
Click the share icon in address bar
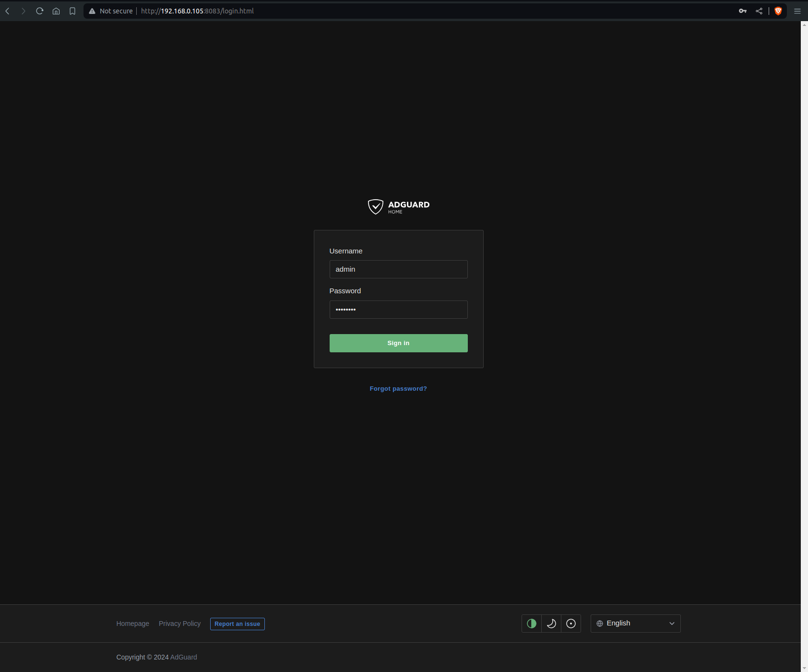point(759,11)
